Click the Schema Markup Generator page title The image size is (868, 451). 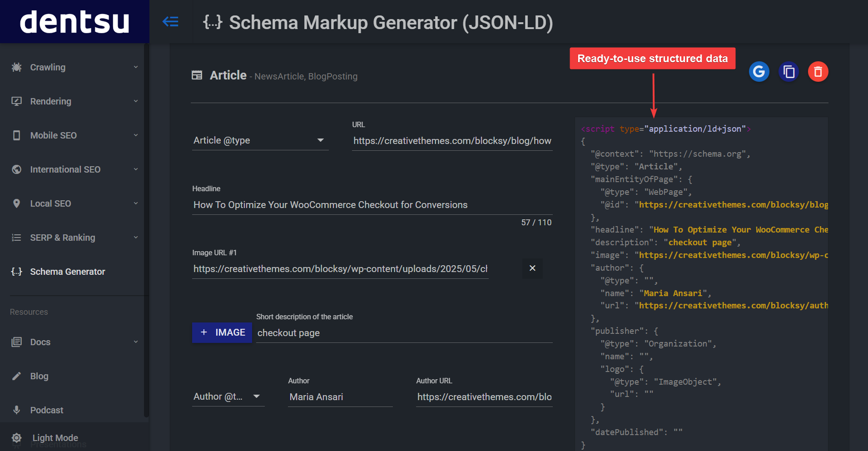[391, 22]
